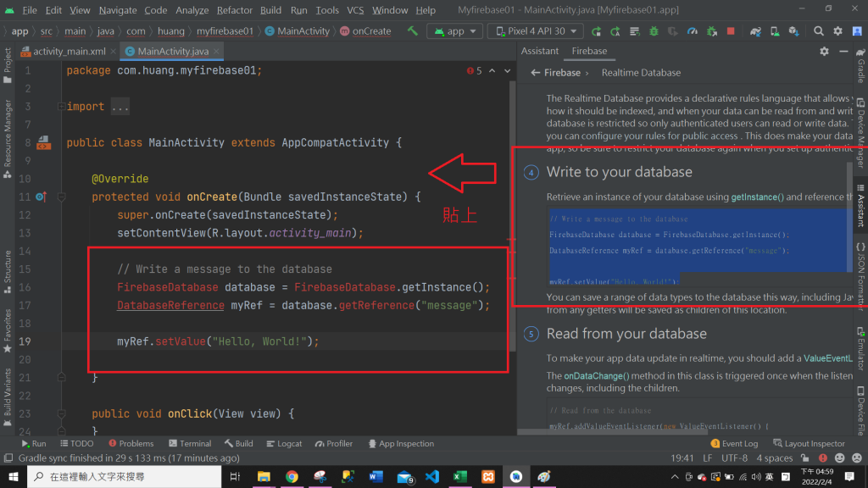
Task: Click MainActivity in the breadcrumb bar
Action: tap(298, 31)
